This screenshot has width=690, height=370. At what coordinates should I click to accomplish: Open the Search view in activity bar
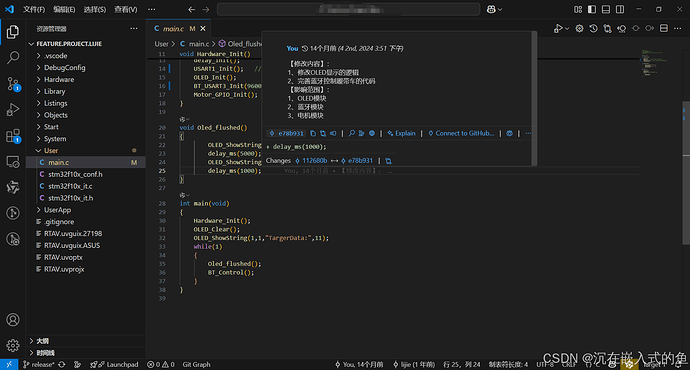(13, 58)
